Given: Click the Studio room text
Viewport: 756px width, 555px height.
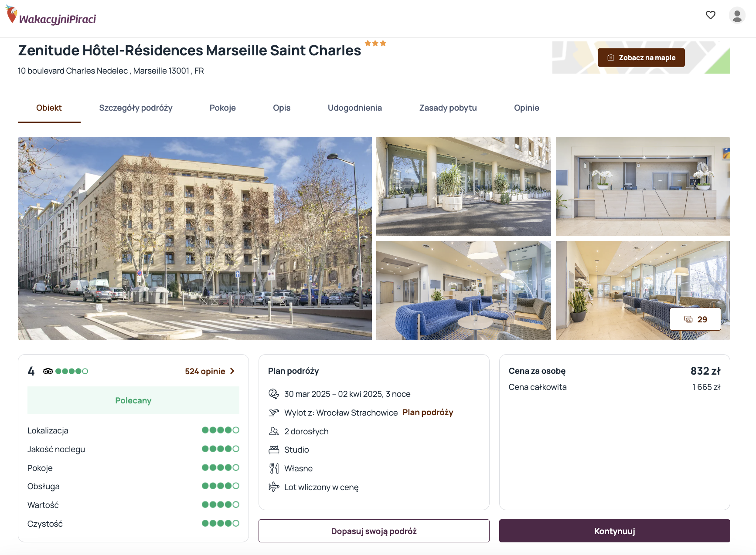Looking at the screenshot, I should (296, 450).
